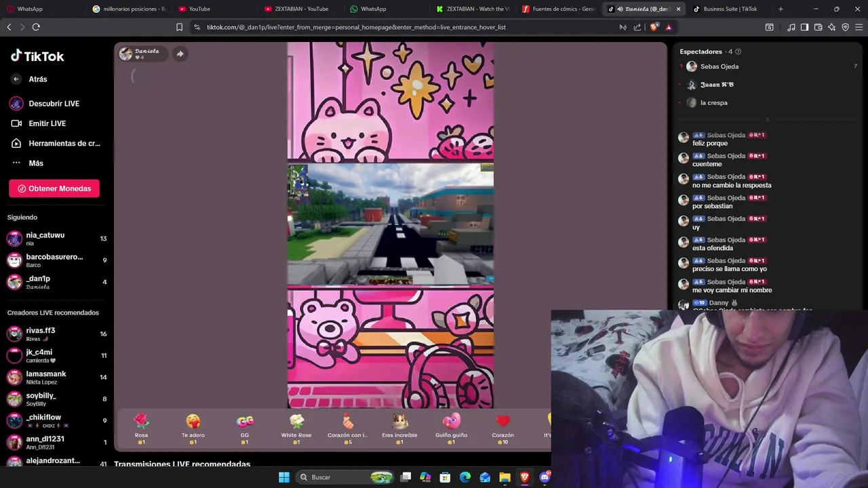Open rivas.ff3 recommended live
Image resolution: width=868 pixels, height=488 pixels.
coord(56,334)
